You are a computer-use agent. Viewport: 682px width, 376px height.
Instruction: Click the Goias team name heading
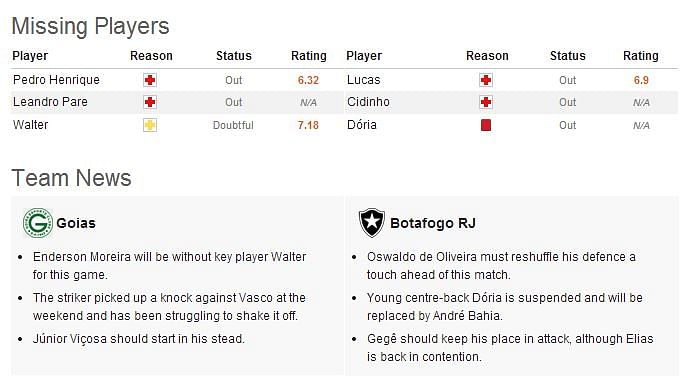[76, 223]
